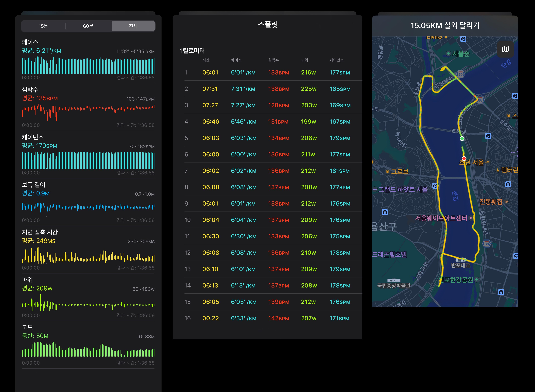Screen dimensions: 535x392
Task: Click the red route end marker
Action: click(464, 159)
